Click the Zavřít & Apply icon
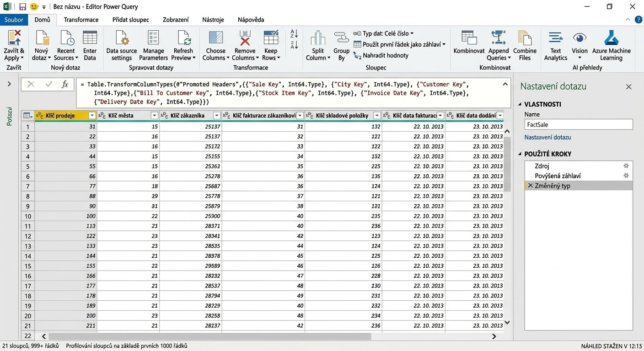 [14, 38]
